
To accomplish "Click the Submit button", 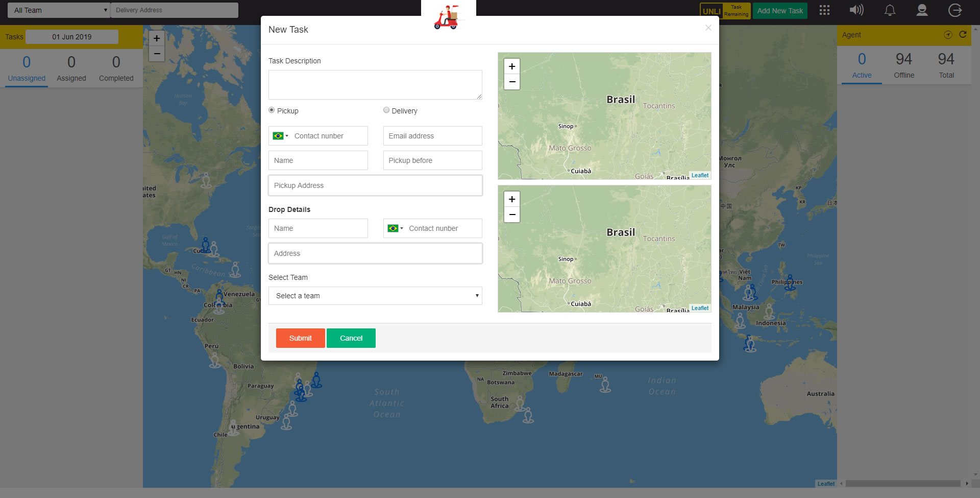I will tap(300, 338).
